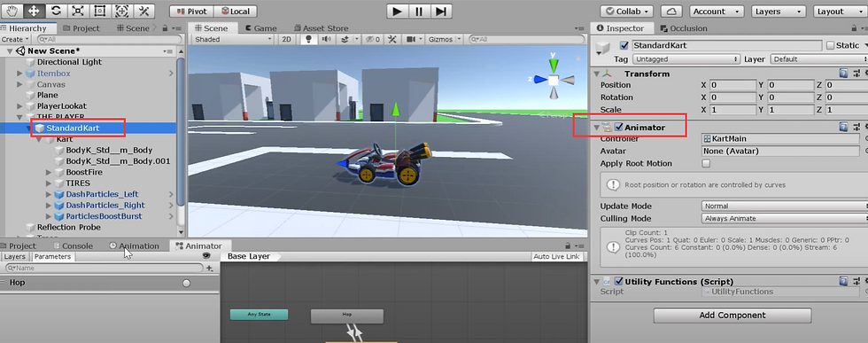Toggle the Static checkbox
The width and height of the screenshot is (868, 343).
830,45
